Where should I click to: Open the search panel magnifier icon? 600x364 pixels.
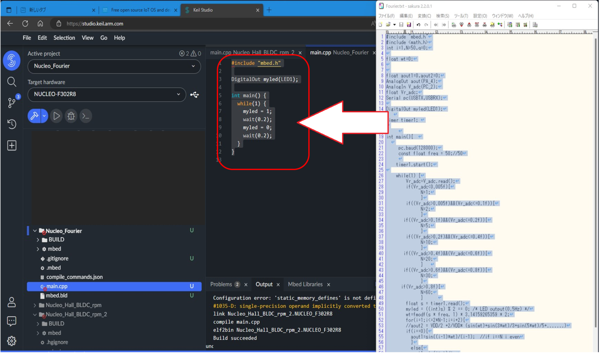pos(12,82)
